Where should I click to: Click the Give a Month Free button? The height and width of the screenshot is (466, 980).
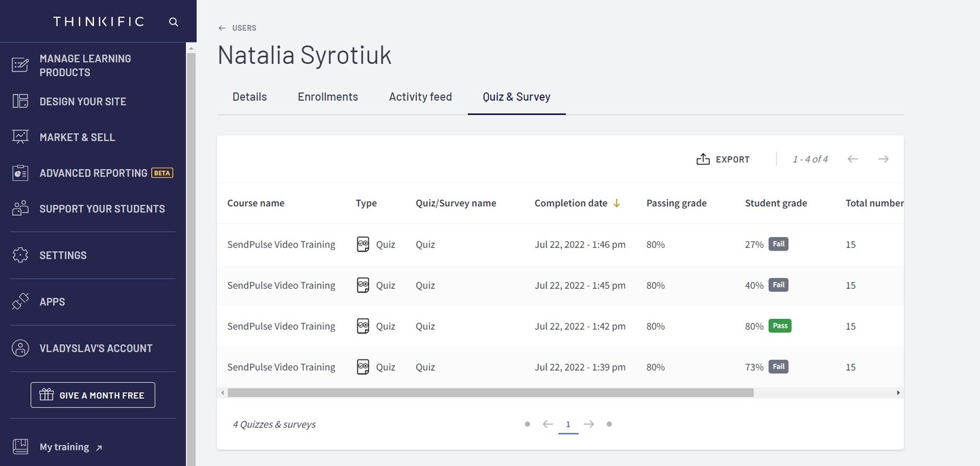(x=93, y=395)
